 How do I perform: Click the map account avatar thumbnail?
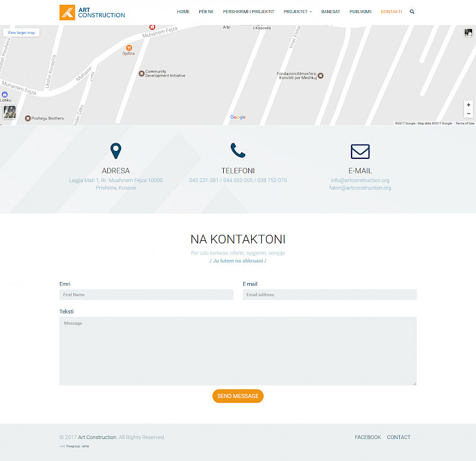pyautogui.click(x=468, y=33)
